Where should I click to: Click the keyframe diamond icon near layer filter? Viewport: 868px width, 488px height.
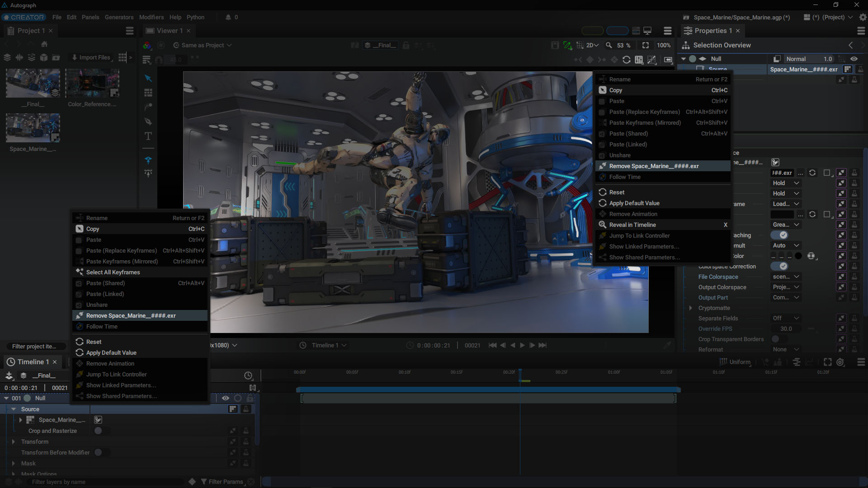pyautogui.click(x=192, y=482)
